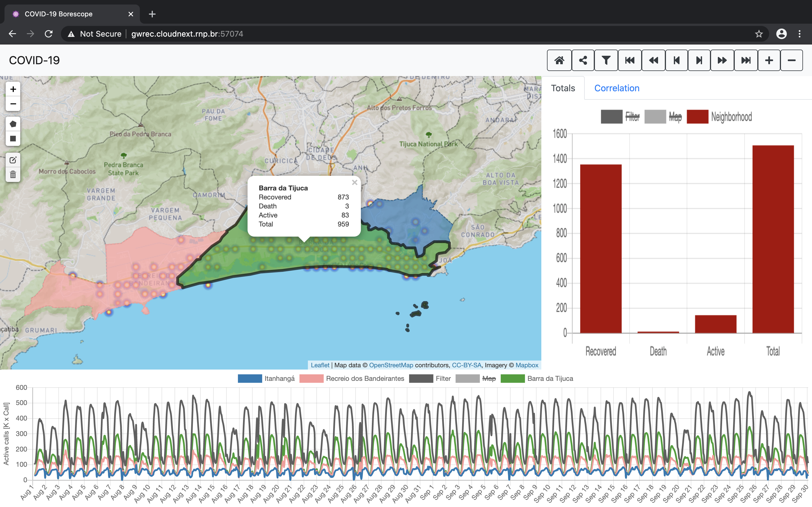This screenshot has height=507, width=812.
Task: Jump to first time step
Action: click(630, 60)
